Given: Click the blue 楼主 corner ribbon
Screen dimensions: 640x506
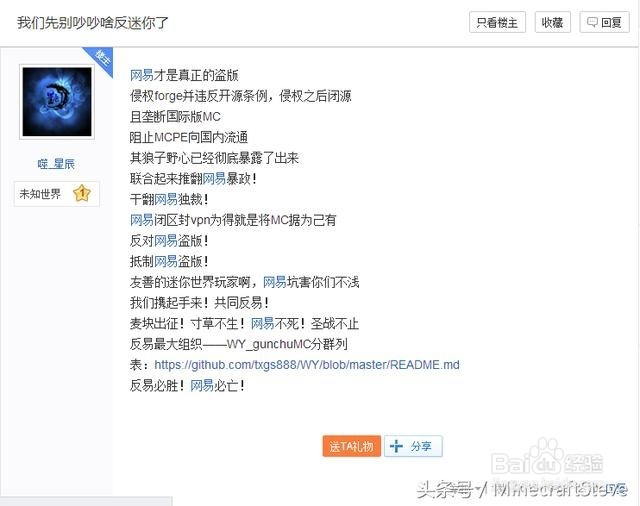Looking at the screenshot, I should (100, 60).
